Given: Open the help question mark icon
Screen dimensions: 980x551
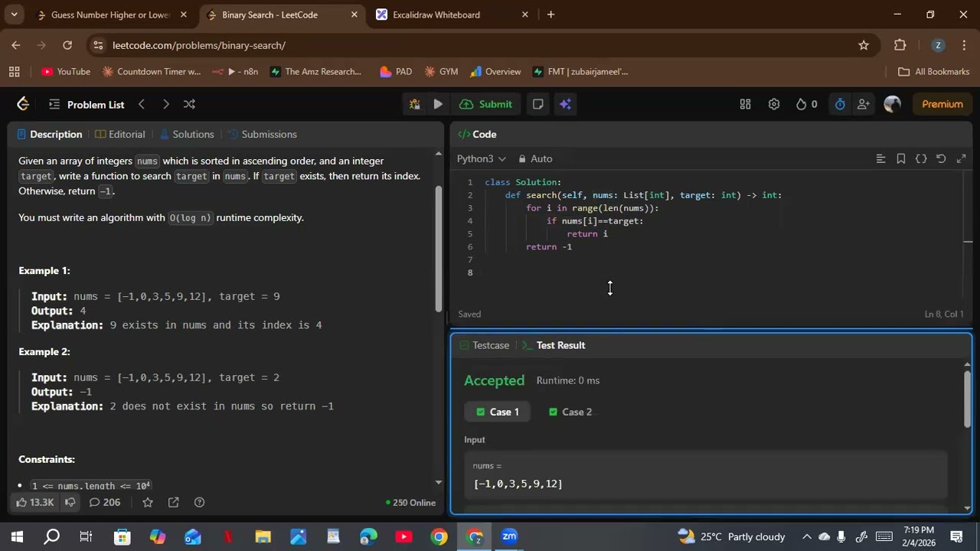Looking at the screenshot, I should click(x=199, y=502).
